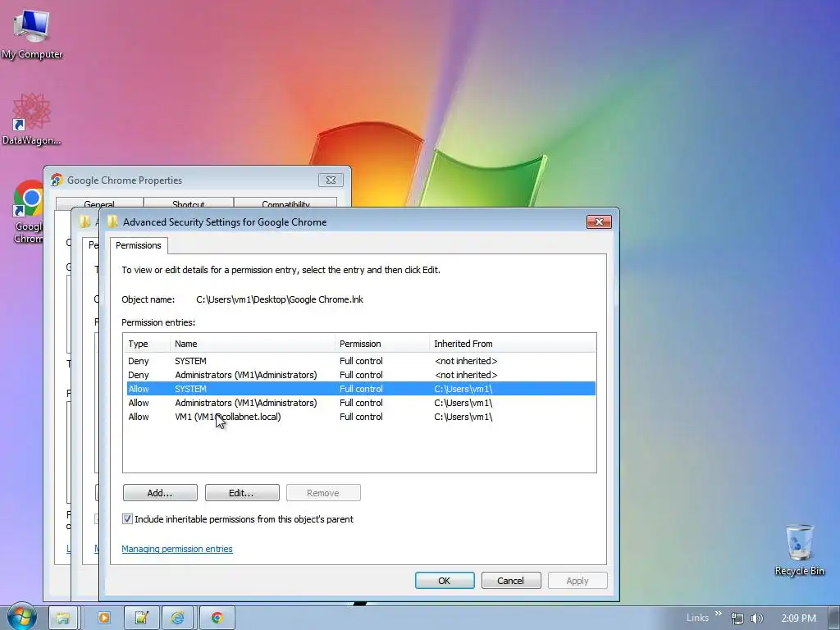The image size is (840, 630).
Task: Close the Google Chrome Properties window
Action: [331, 180]
